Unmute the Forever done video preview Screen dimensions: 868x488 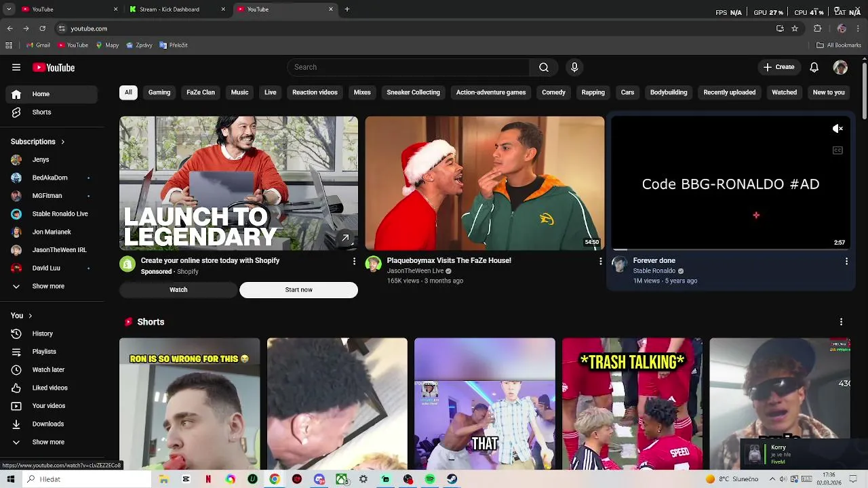click(837, 129)
